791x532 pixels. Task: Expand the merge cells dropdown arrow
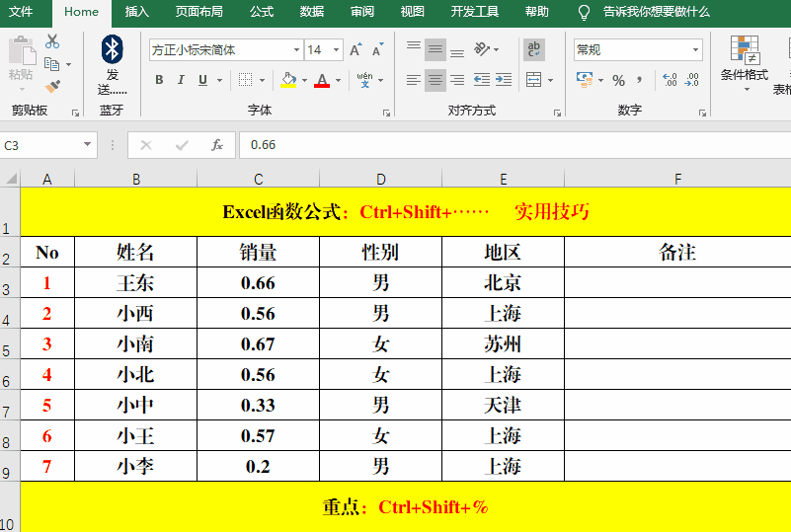pos(550,80)
